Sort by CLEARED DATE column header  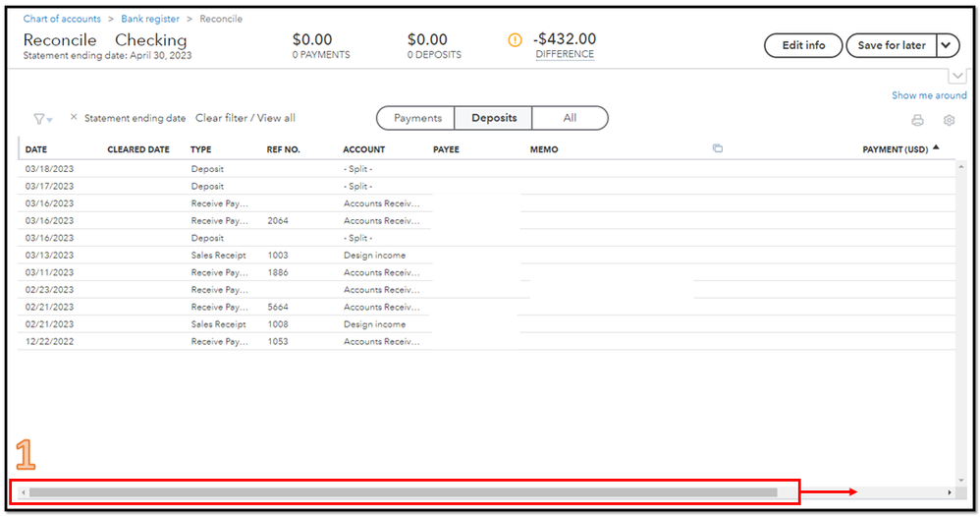(138, 149)
